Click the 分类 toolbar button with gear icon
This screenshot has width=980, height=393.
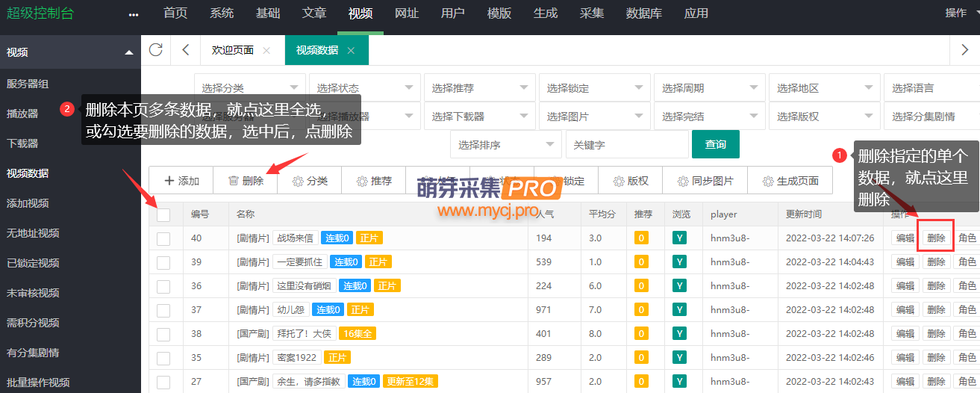click(x=310, y=181)
